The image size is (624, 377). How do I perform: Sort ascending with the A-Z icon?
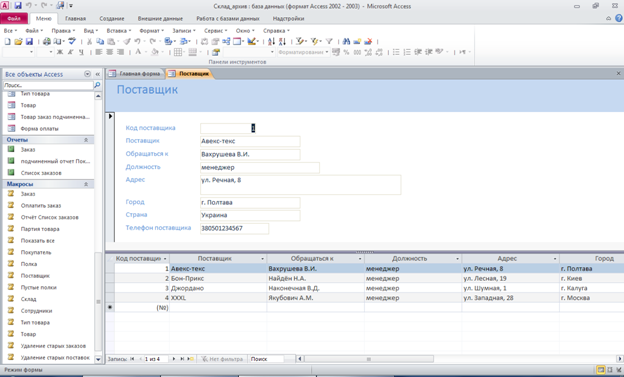click(x=271, y=41)
